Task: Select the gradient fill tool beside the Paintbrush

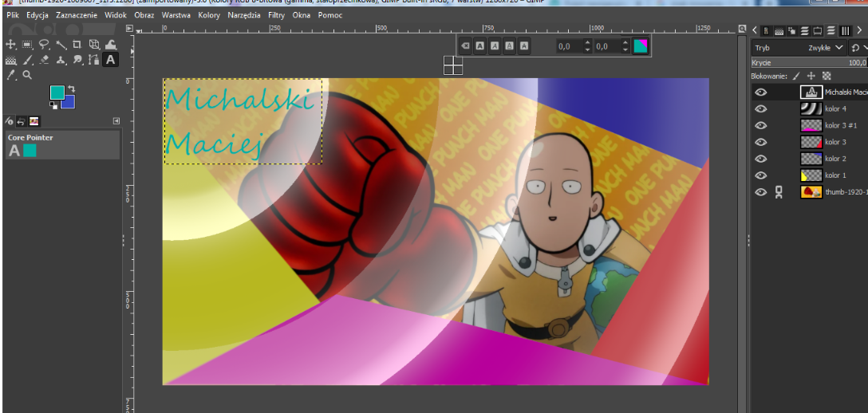Action: (10, 60)
